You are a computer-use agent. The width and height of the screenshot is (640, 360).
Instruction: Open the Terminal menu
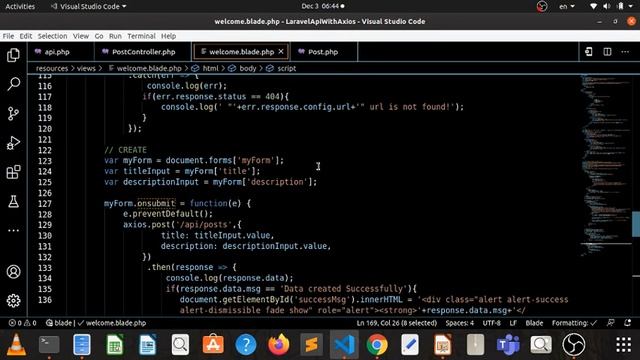point(141,36)
